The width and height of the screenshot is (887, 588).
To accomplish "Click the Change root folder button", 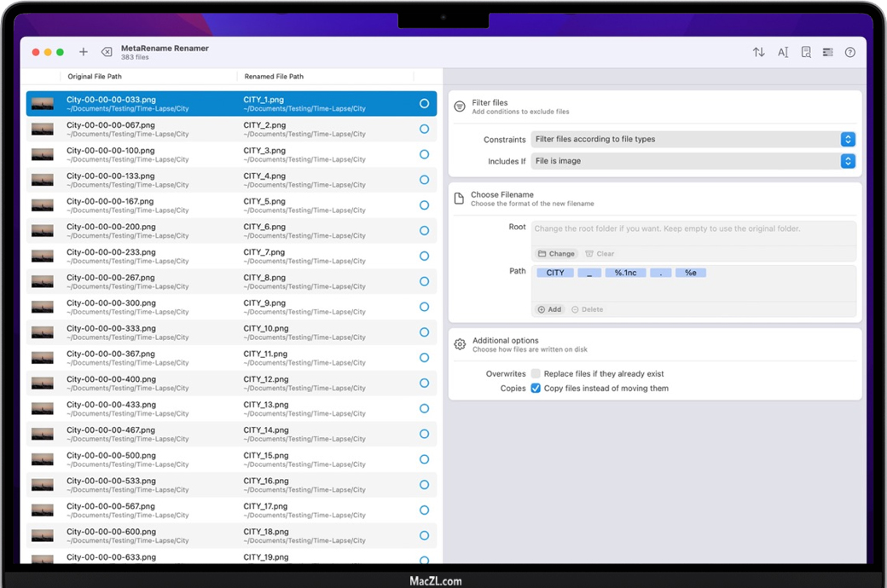I will pos(556,253).
